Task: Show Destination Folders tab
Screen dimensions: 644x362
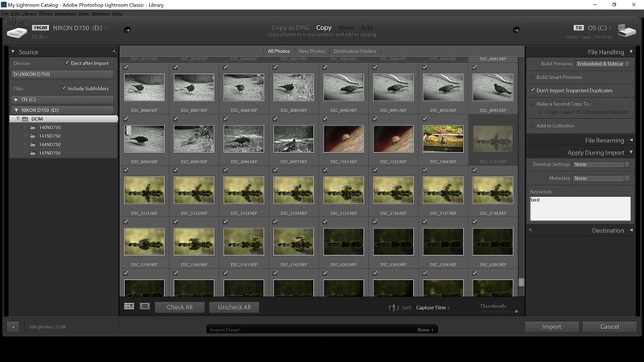Action: click(354, 51)
